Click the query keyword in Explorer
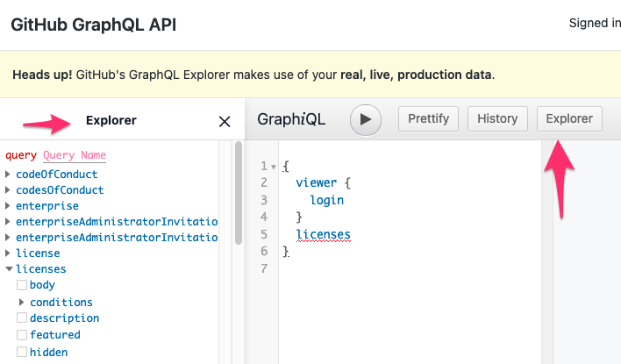This screenshot has width=621, height=364. [x=20, y=155]
